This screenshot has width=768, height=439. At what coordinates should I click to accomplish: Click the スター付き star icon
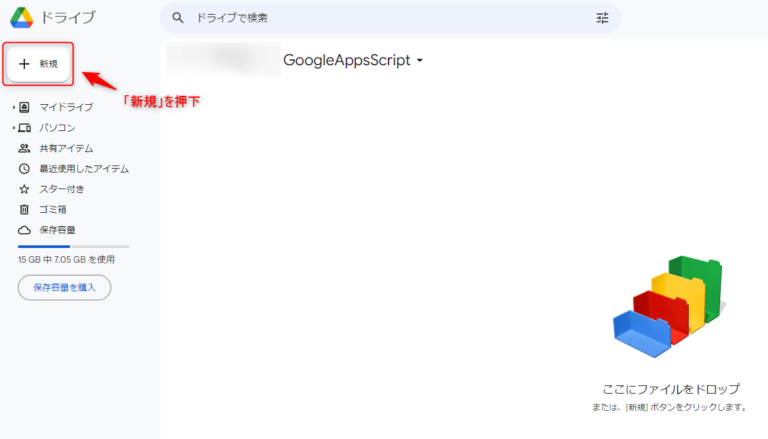(x=25, y=189)
